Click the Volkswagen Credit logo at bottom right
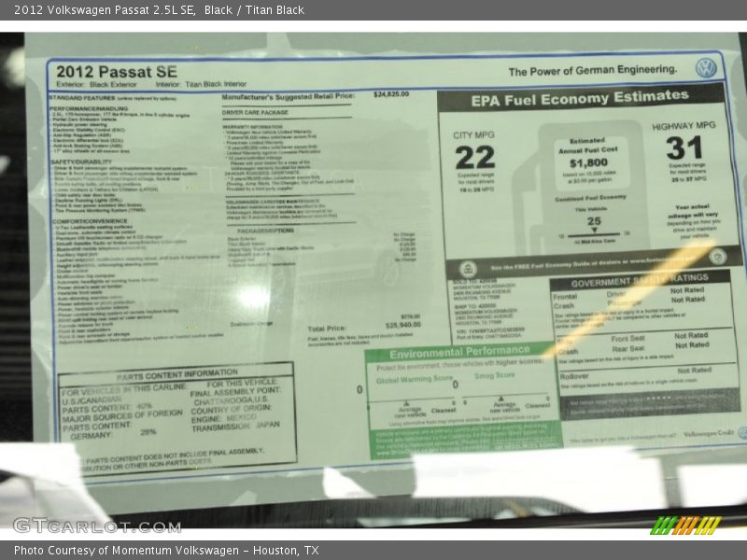Screen dimensions: 747x560 (708, 434)
